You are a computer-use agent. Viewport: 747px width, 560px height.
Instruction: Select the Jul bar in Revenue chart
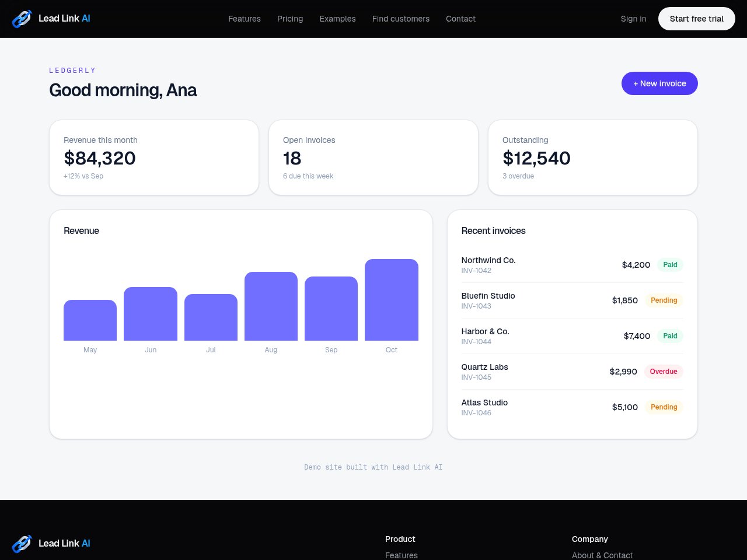(211, 317)
